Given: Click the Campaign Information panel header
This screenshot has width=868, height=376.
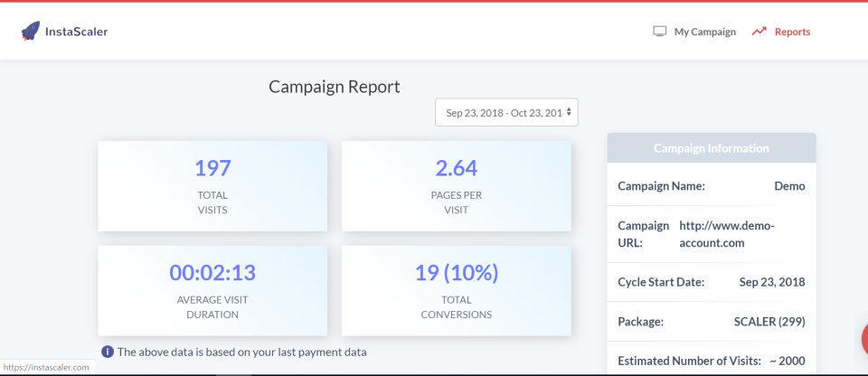Looking at the screenshot, I should tap(712, 148).
